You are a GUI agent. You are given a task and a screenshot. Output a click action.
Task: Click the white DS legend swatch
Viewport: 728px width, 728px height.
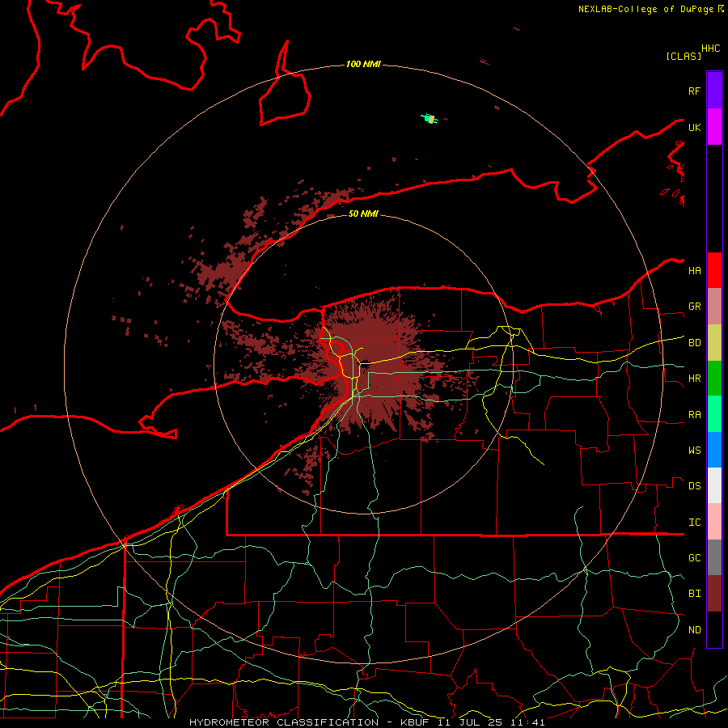[714, 485]
